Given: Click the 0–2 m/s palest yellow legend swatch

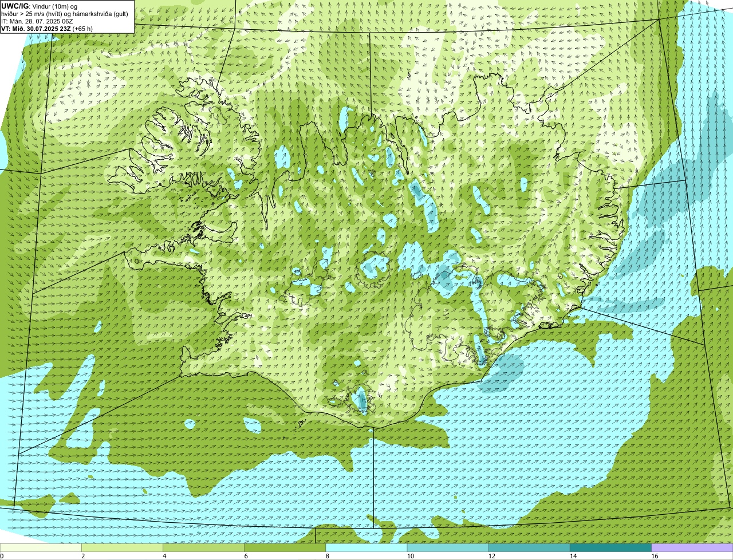Looking at the screenshot, I should [x=41, y=547].
